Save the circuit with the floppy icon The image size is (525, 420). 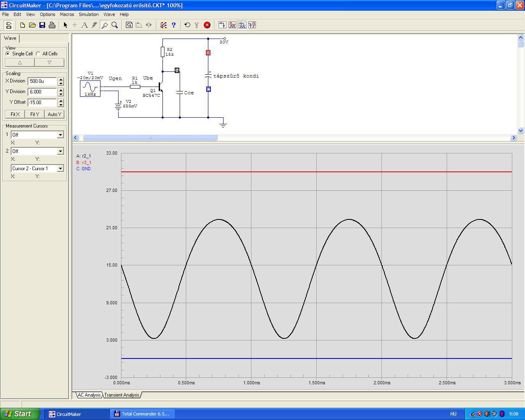coord(42,25)
